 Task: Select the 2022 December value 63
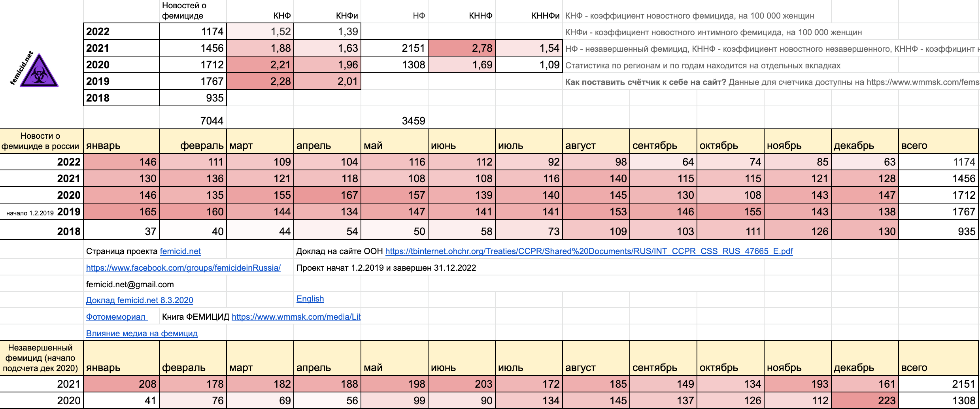[865, 162]
